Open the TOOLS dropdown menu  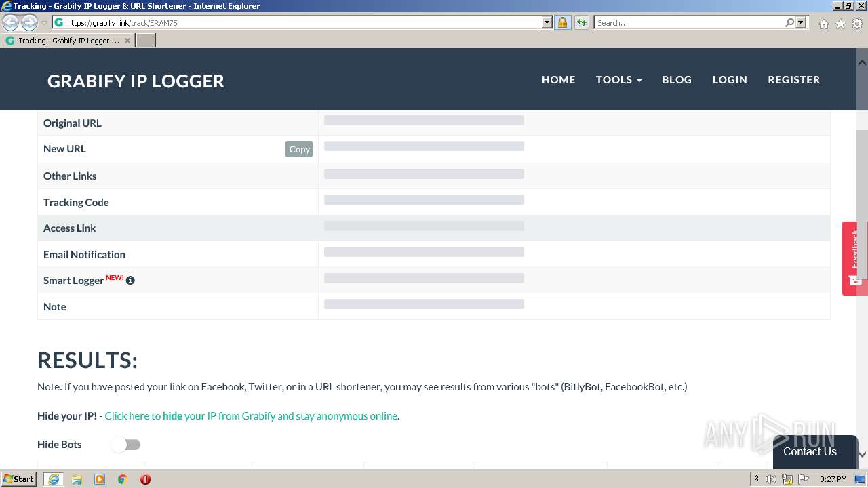point(618,79)
